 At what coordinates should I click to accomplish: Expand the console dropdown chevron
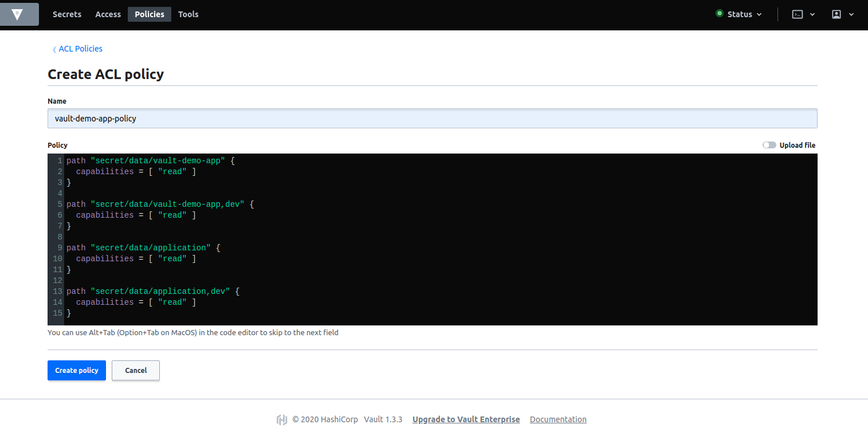pos(812,14)
